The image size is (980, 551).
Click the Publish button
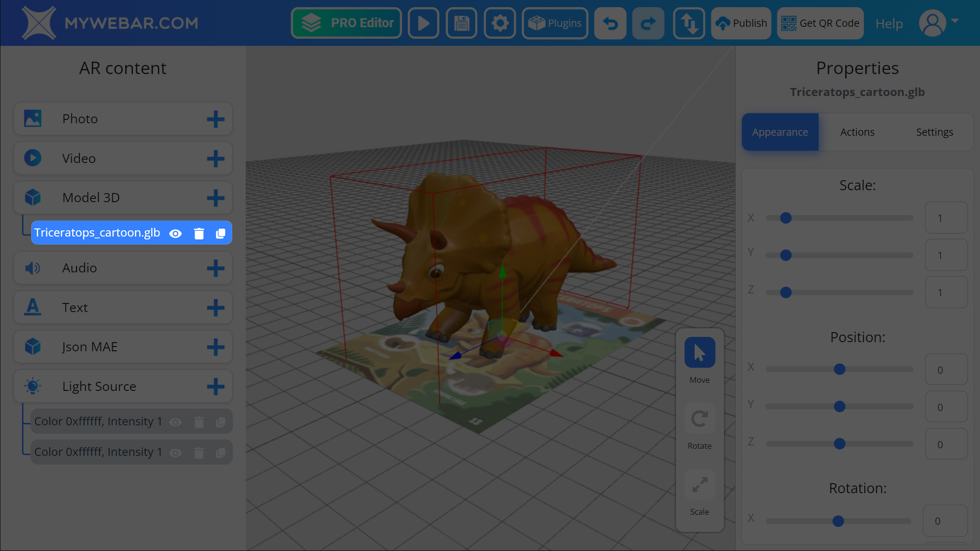[741, 23]
